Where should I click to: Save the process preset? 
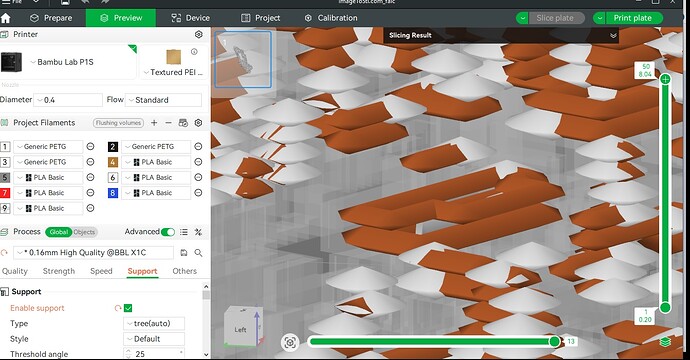(184, 253)
